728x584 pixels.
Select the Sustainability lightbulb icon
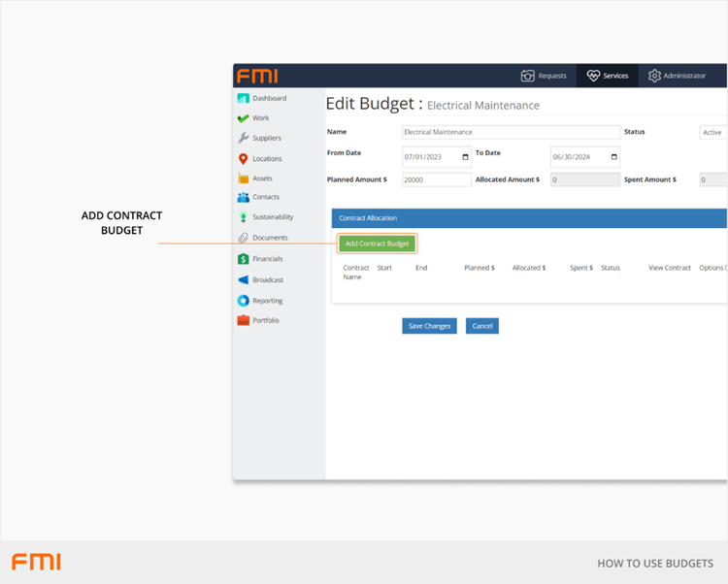point(244,217)
